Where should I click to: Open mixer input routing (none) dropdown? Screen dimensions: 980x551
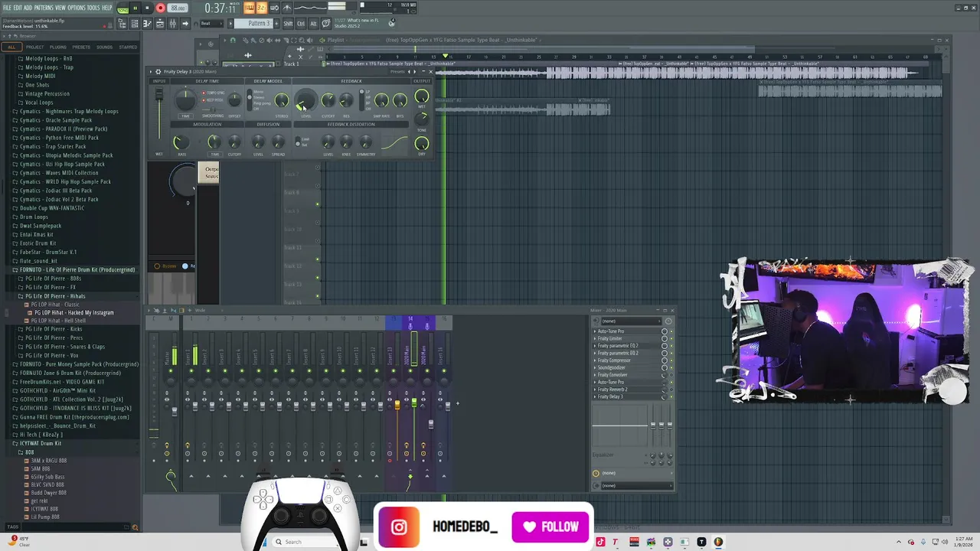pos(632,321)
